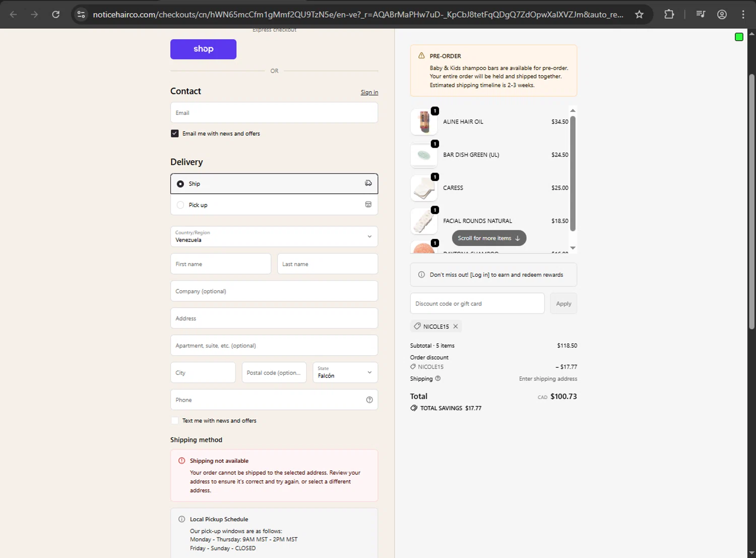Click the Shop Pay express checkout button
This screenshot has height=558, width=756.
click(x=203, y=49)
